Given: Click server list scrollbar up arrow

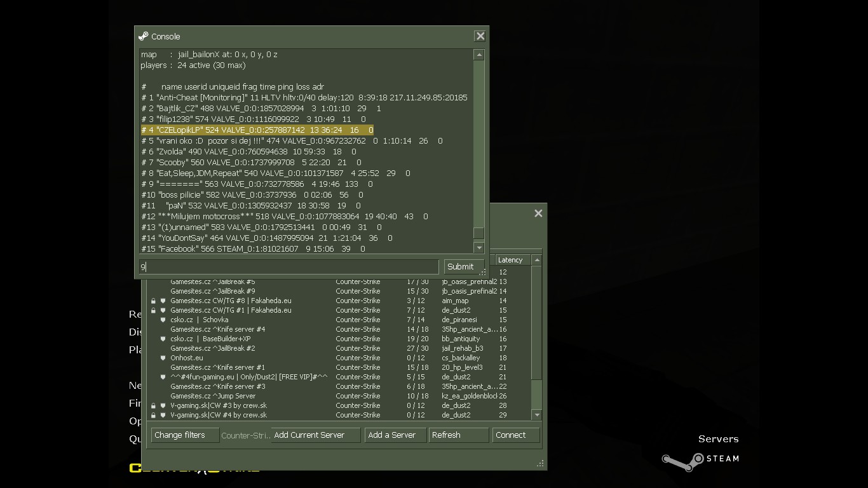Looking at the screenshot, I should tap(537, 260).
